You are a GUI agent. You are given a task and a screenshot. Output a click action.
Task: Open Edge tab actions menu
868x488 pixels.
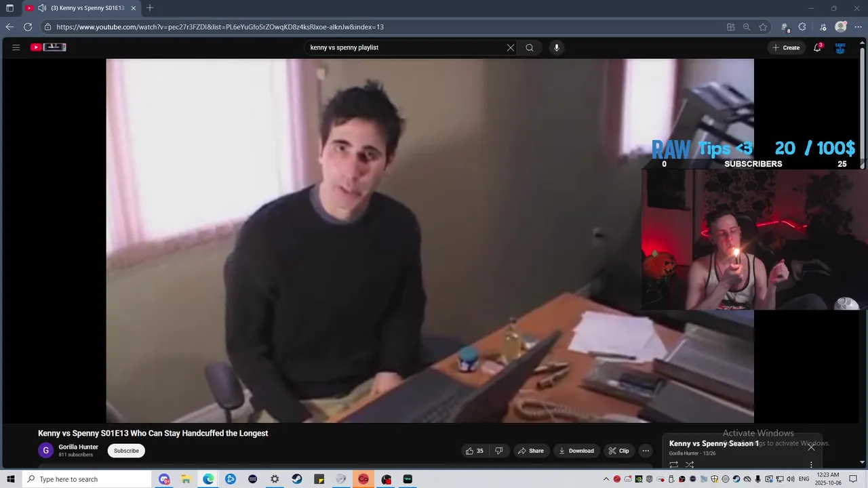point(9,8)
